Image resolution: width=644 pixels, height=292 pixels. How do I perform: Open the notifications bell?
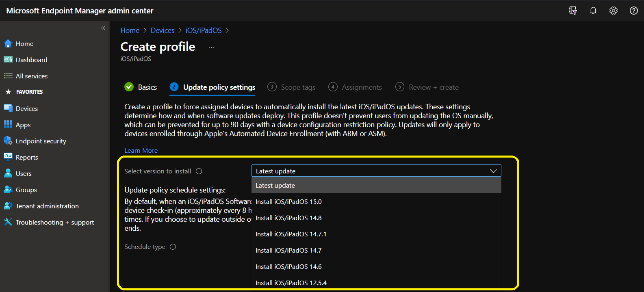tap(593, 11)
